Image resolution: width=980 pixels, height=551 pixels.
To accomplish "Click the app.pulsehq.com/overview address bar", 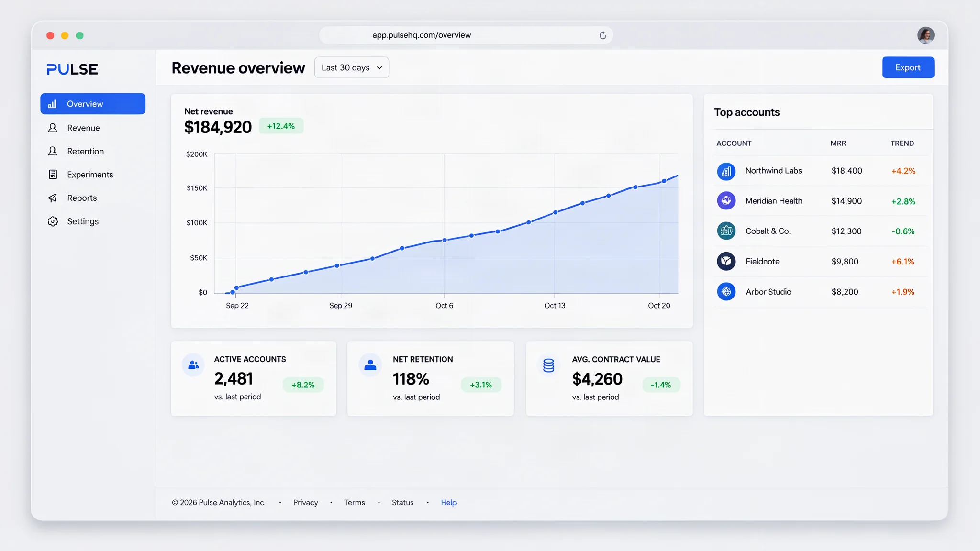I will [x=466, y=35].
